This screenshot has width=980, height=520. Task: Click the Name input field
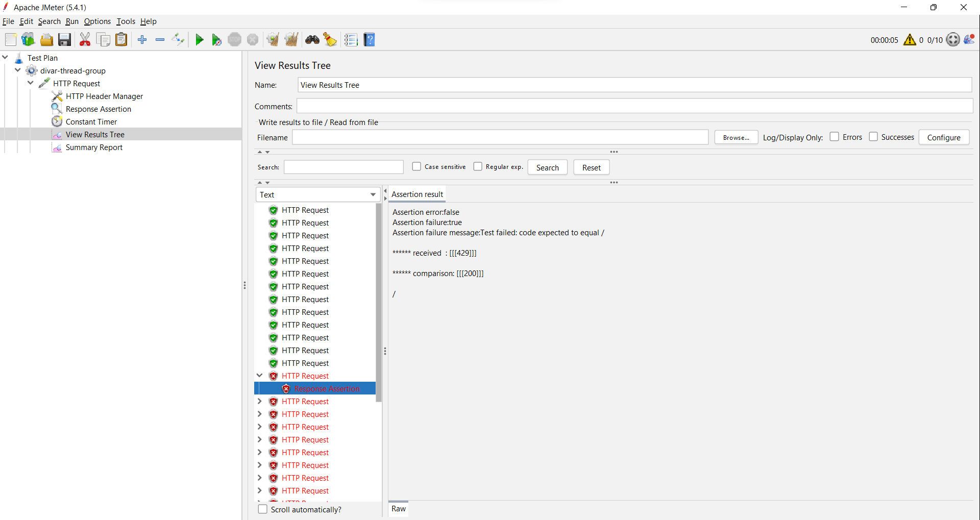pos(634,85)
